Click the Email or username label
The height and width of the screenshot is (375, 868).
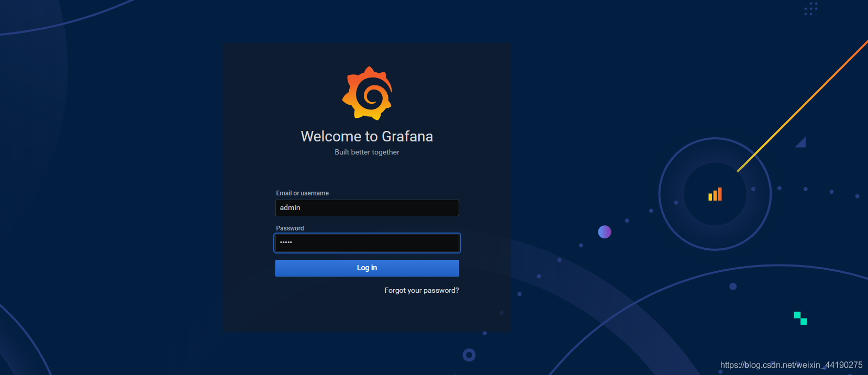(x=302, y=193)
